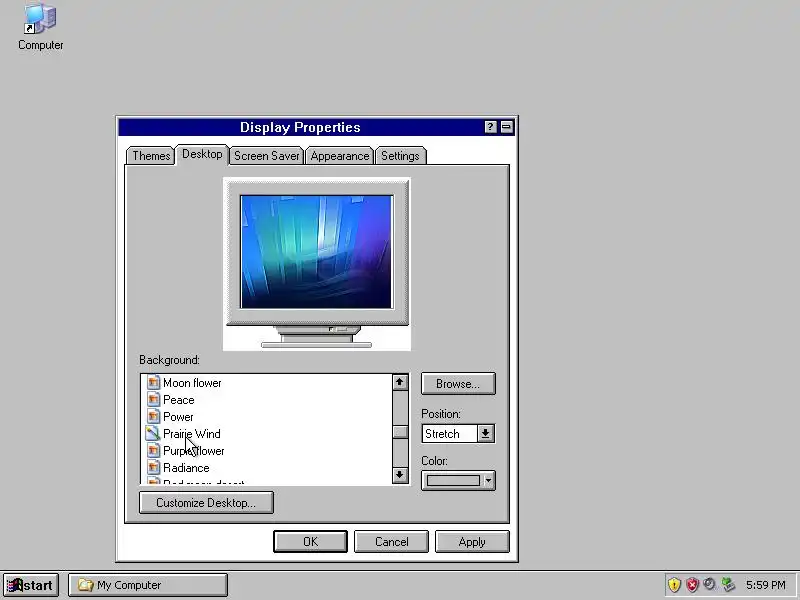The image size is (800, 600).
Task: Select the Desktop tab
Action: 202,154
